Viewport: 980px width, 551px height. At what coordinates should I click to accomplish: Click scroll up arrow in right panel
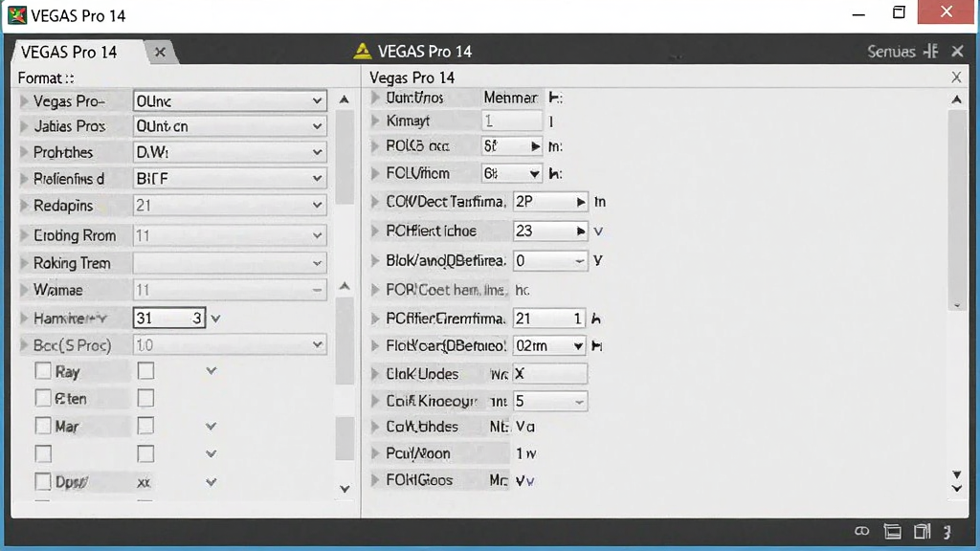pyautogui.click(x=956, y=99)
